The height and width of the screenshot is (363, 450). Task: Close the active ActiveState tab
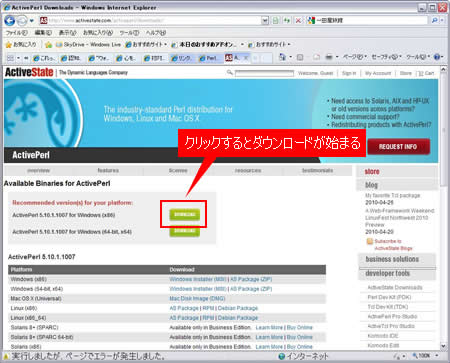[x=246, y=58]
